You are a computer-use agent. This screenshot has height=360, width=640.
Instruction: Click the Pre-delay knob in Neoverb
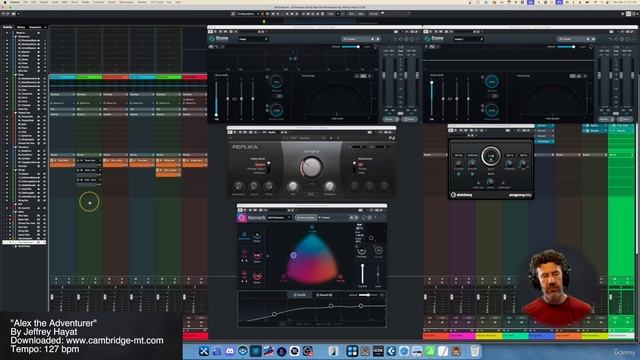pyautogui.click(x=362, y=251)
